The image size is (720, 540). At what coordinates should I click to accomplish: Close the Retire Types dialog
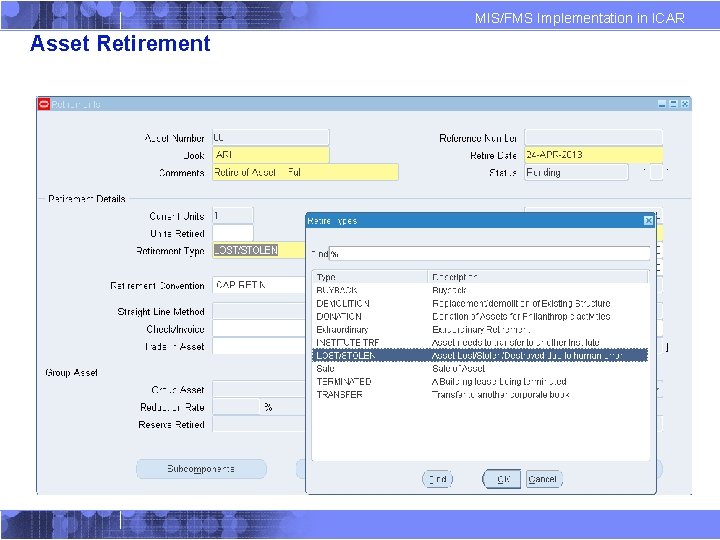click(x=648, y=221)
